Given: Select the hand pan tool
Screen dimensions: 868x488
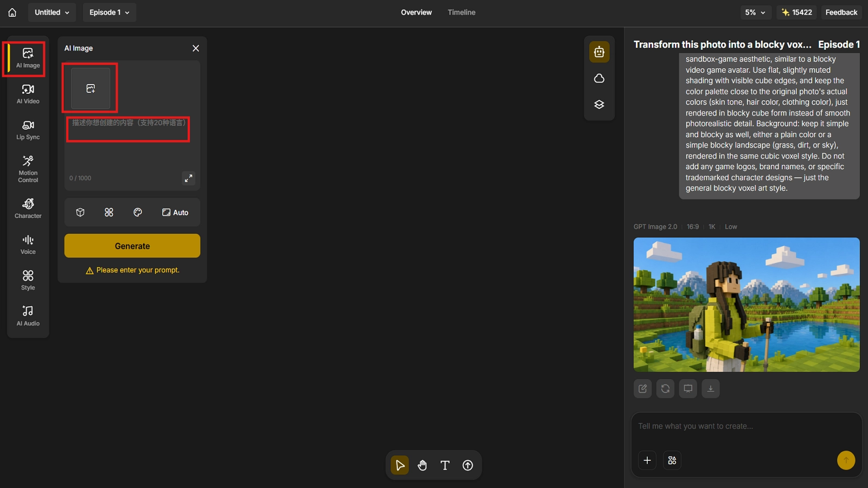Looking at the screenshot, I should click(x=423, y=465).
